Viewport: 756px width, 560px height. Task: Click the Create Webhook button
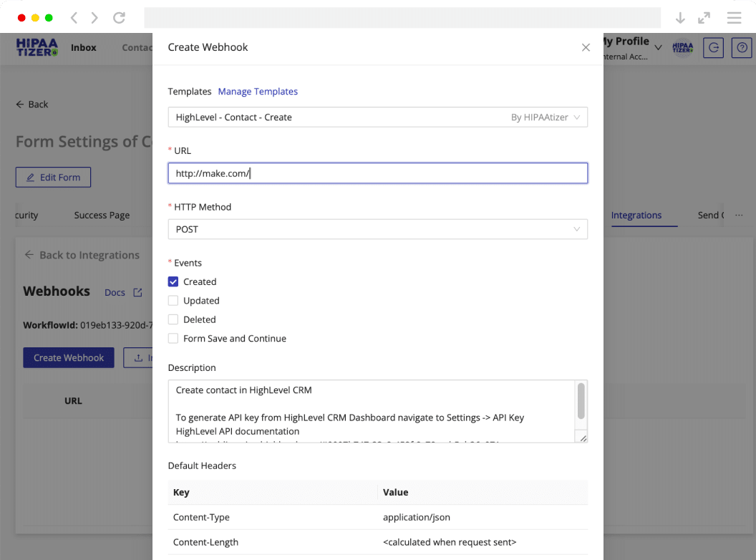tap(69, 357)
